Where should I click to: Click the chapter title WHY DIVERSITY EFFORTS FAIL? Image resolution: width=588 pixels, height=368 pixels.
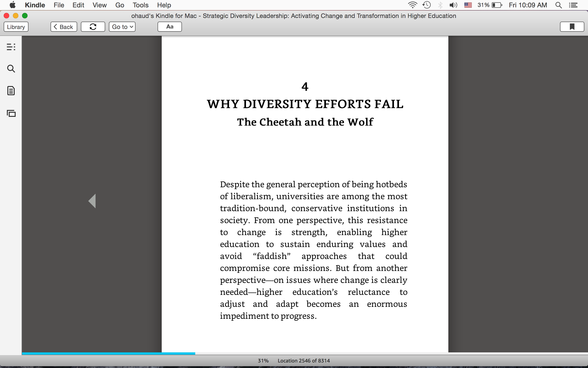tap(305, 104)
